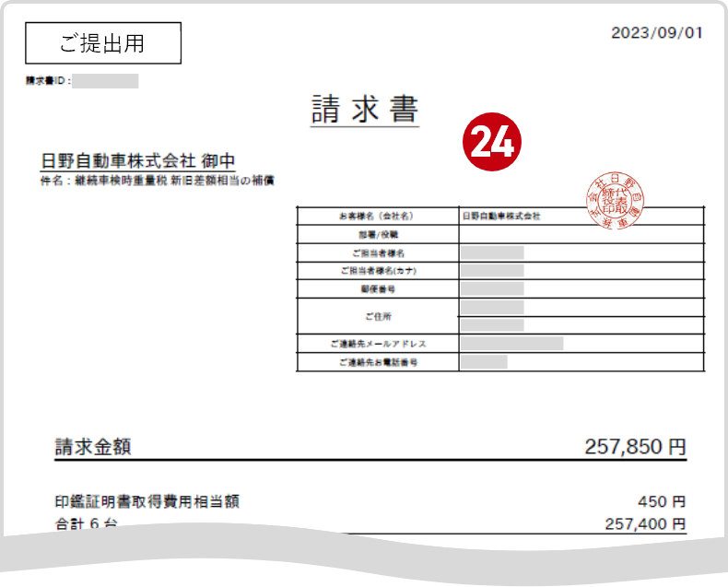Click the date 2023/09/01
This screenshot has height=587, width=728.
(x=656, y=33)
